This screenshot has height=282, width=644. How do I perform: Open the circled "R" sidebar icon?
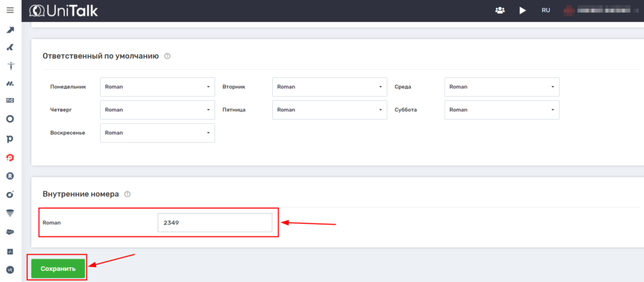tap(10, 176)
